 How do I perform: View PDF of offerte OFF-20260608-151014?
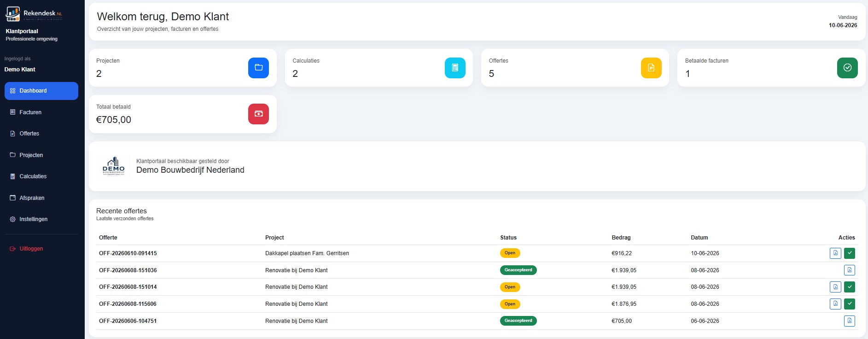(x=835, y=287)
